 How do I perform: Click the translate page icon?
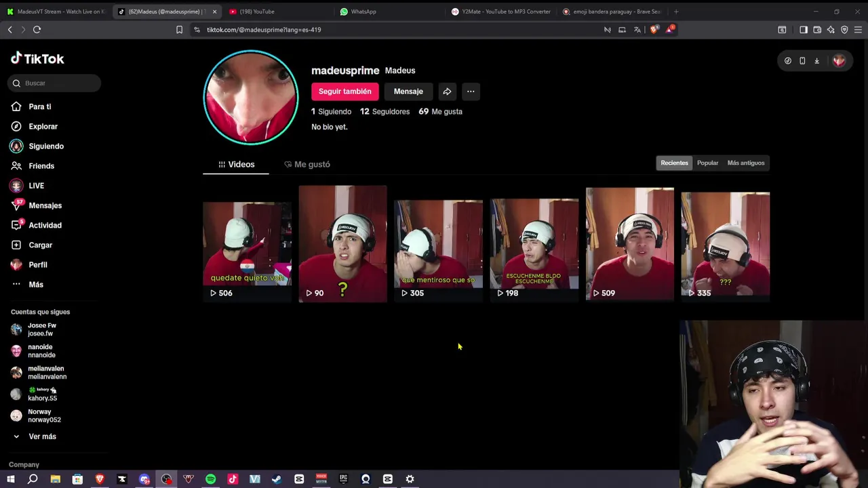[637, 30]
